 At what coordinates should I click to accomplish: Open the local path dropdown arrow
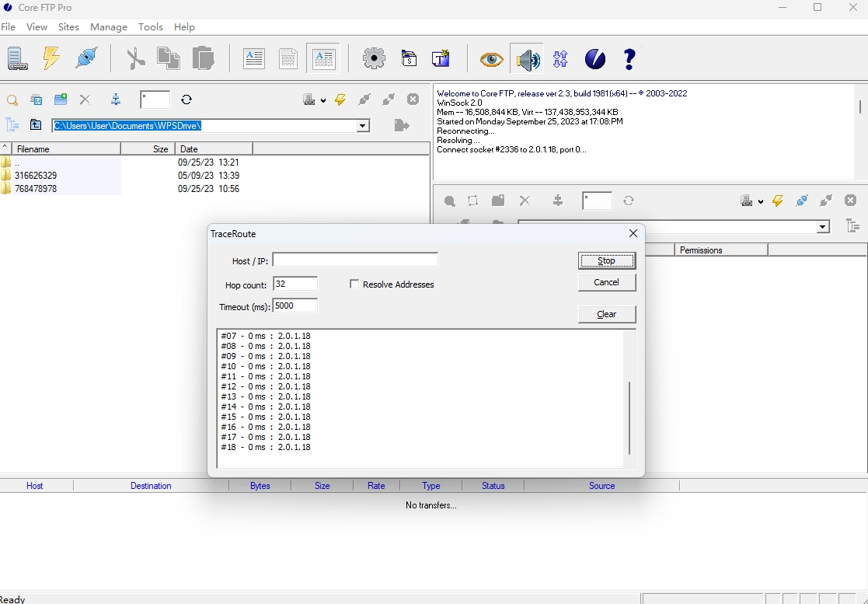(x=363, y=125)
